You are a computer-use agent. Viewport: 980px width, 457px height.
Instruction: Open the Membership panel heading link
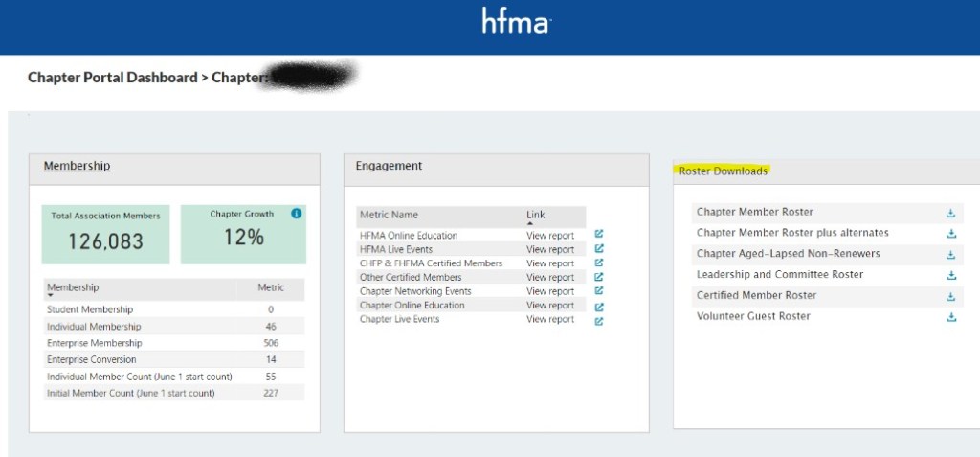coord(77,166)
